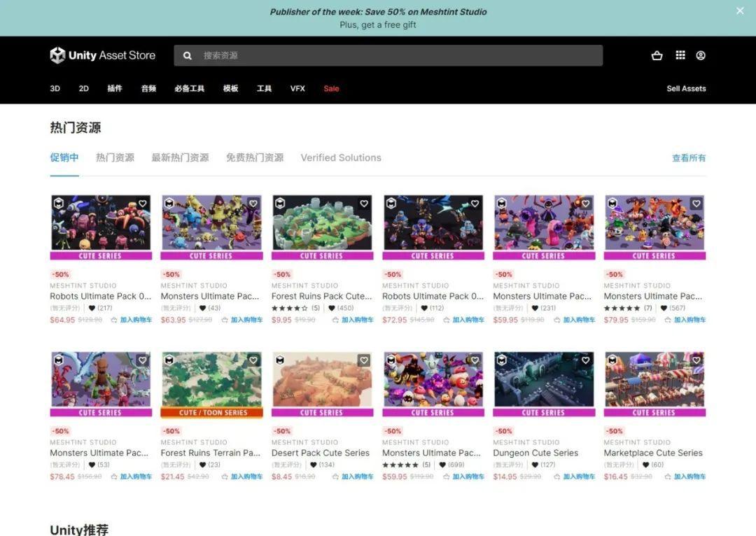This screenshot has height=536, width=756.
Task: Open the shopping cart icon in header
Action: tap(657, 55)
